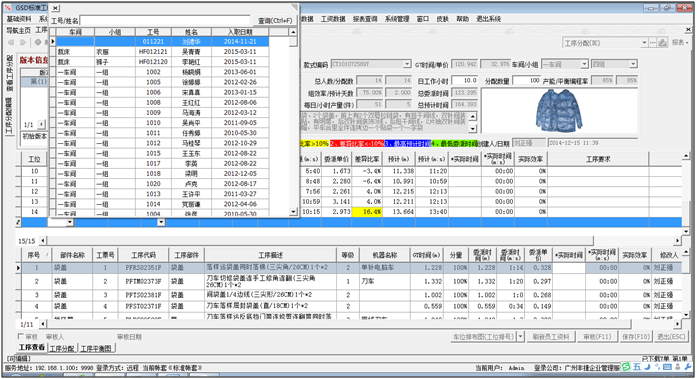Click the red legend swatch <-10%

pyautogui.click(x=357, y=144)
